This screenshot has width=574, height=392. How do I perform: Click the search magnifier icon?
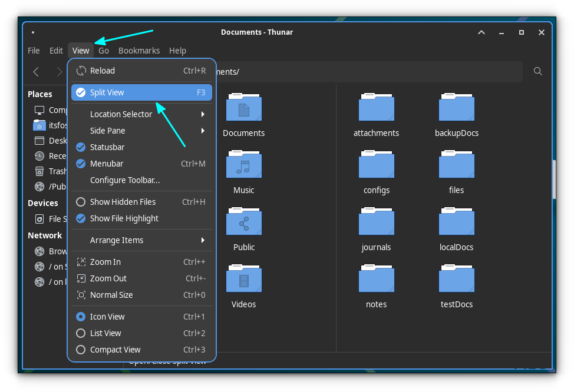click(x=537, y=71)
